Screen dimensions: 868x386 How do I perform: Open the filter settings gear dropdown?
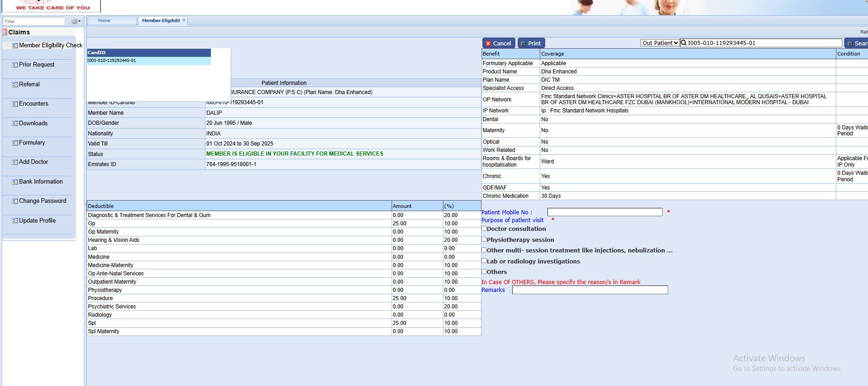(75, 21)
